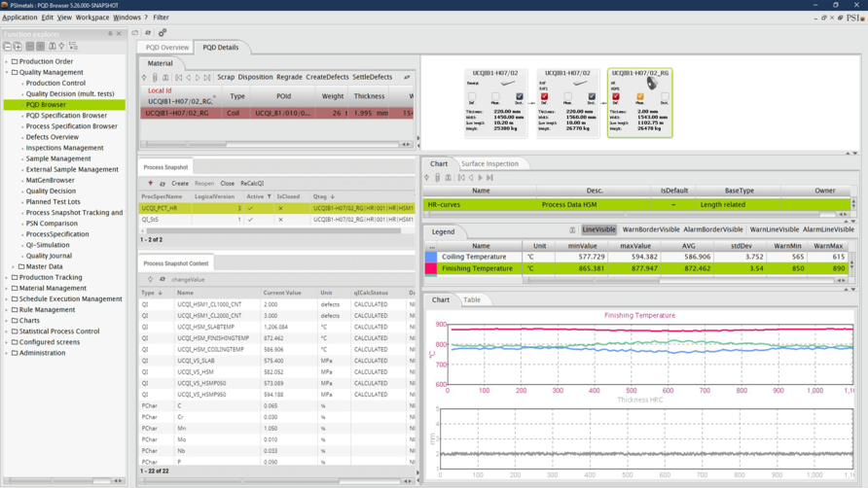
Task: Pin the Function explorer panel
Action: click(x=110, y=34)
